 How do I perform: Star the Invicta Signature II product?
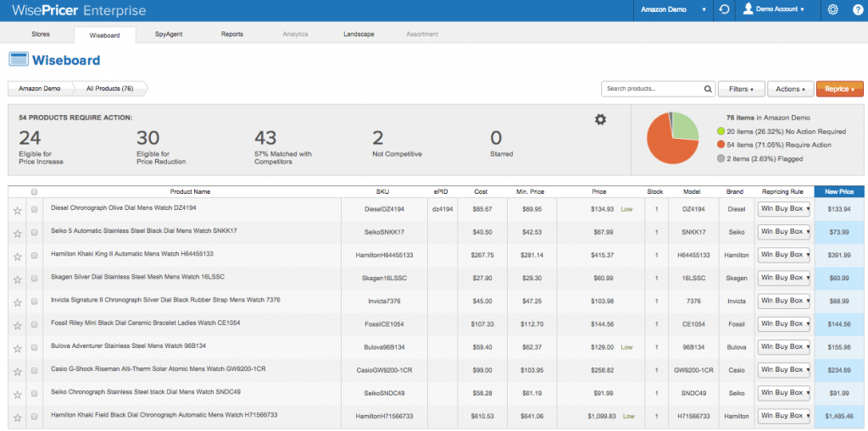coord(17,302)
